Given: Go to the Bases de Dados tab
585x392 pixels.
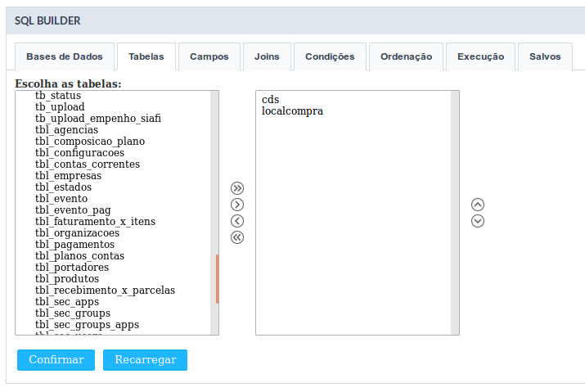Looking at the screenshot, I should click(x=65, y=56).
